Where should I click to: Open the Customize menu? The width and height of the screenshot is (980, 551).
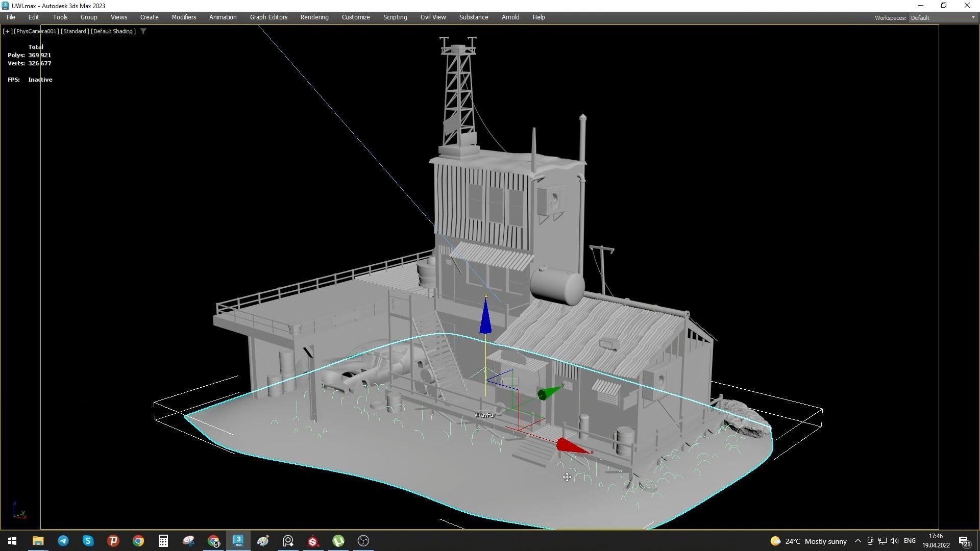click(356, 17)
